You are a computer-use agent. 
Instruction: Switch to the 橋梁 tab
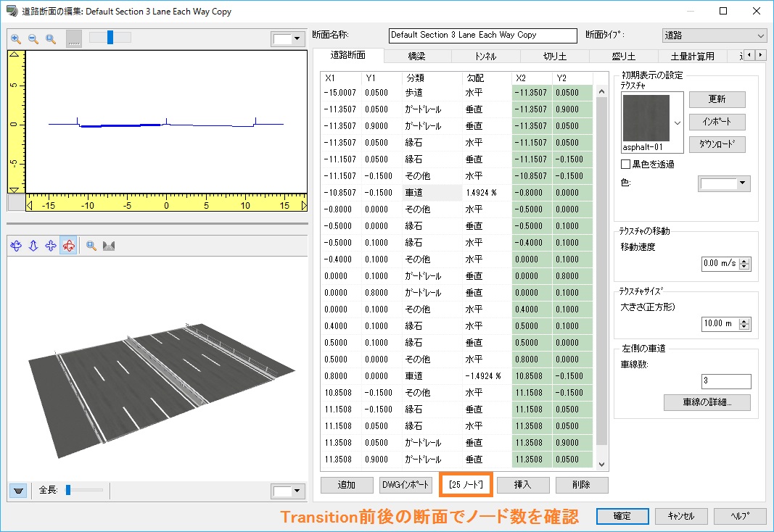417,56
